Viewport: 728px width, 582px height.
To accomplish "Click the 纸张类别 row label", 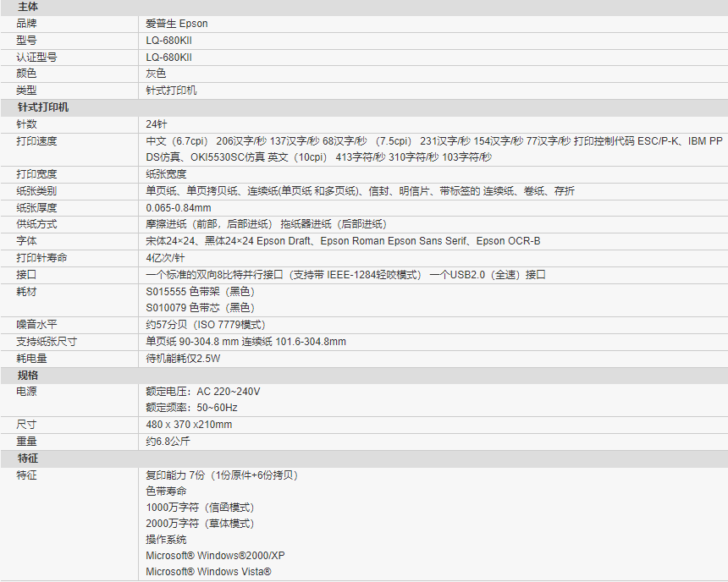I will click(36, 190).
